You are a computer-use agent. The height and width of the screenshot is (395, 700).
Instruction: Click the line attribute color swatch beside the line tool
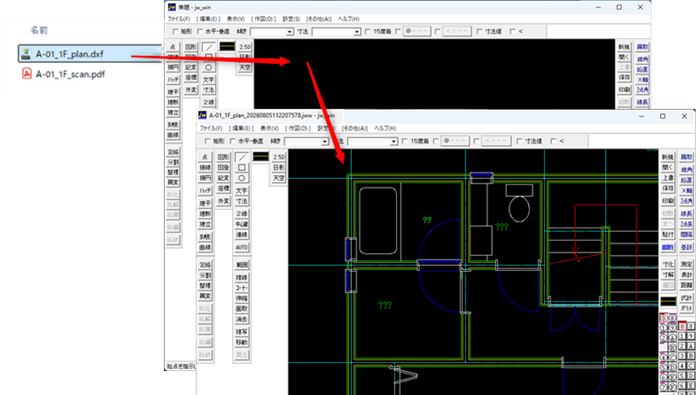(x=261, y=156)
